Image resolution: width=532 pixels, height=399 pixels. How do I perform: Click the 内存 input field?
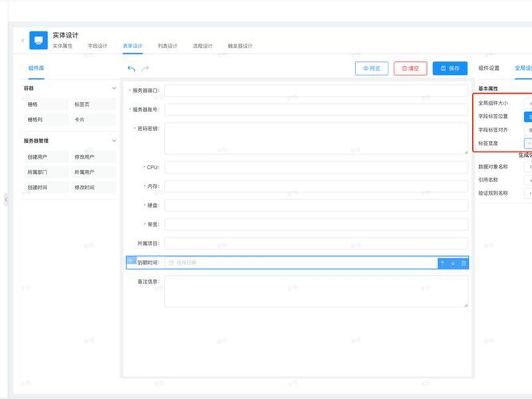click(x=317, y=186)
